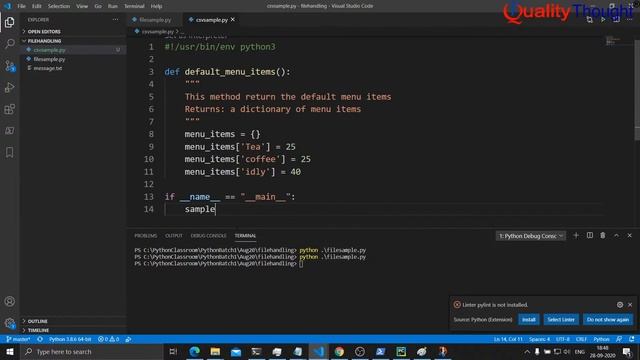Click the Windows search box
The image size is (640, 360).
click(x=91, y=351)
